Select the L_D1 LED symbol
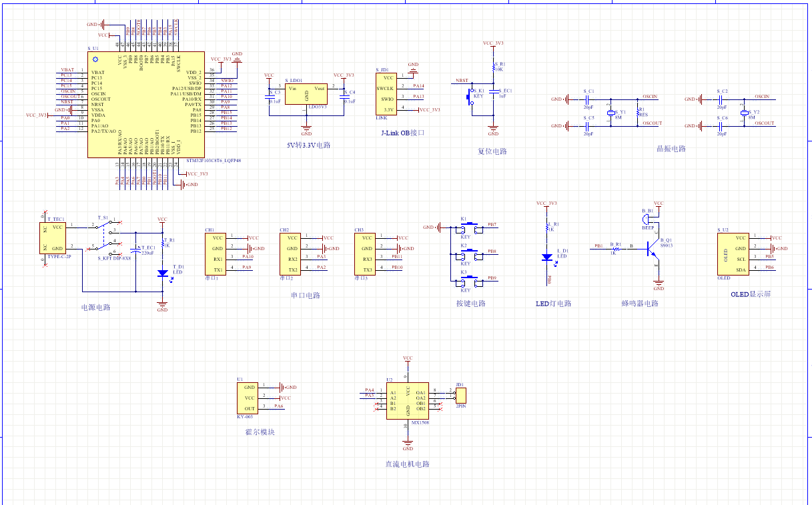 point(547,257)
